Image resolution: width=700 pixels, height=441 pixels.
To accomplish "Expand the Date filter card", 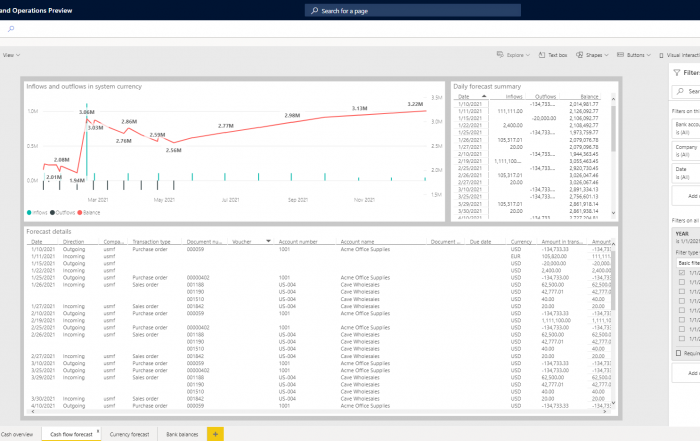I will coord(686,173).
